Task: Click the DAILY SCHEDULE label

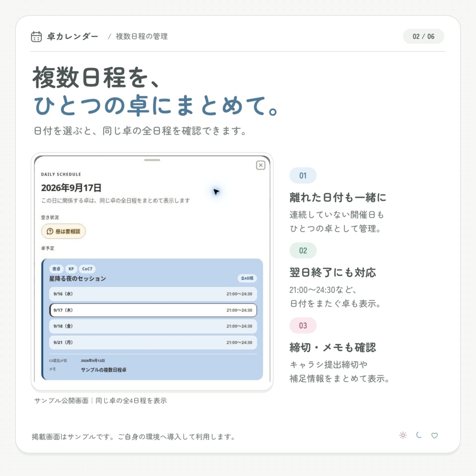Action: [x=61, y=174]
